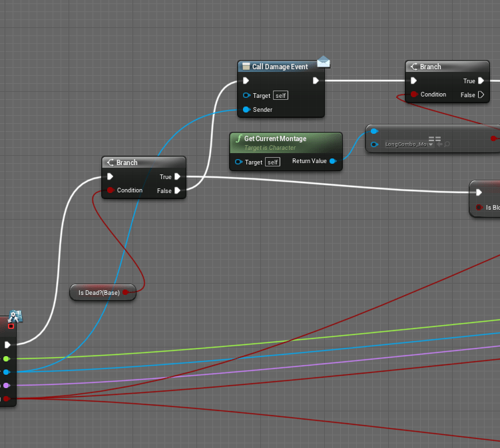Click the True pin on the Branch after Call Damage Event
This screenshot has width=500, height=448.
[481, 81]
